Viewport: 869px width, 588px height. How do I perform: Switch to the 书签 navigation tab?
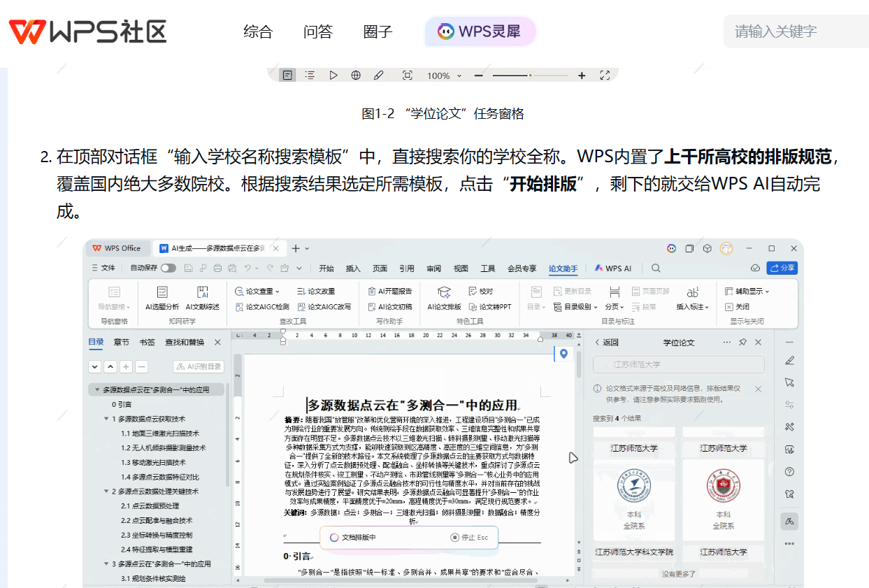coord(147,343)
